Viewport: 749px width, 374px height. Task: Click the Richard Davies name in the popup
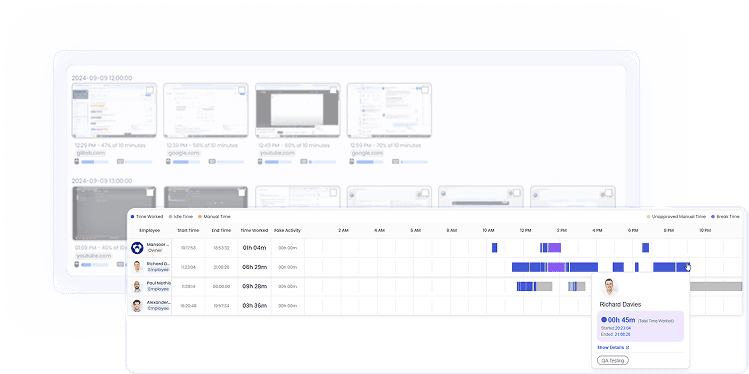[620, 304]
